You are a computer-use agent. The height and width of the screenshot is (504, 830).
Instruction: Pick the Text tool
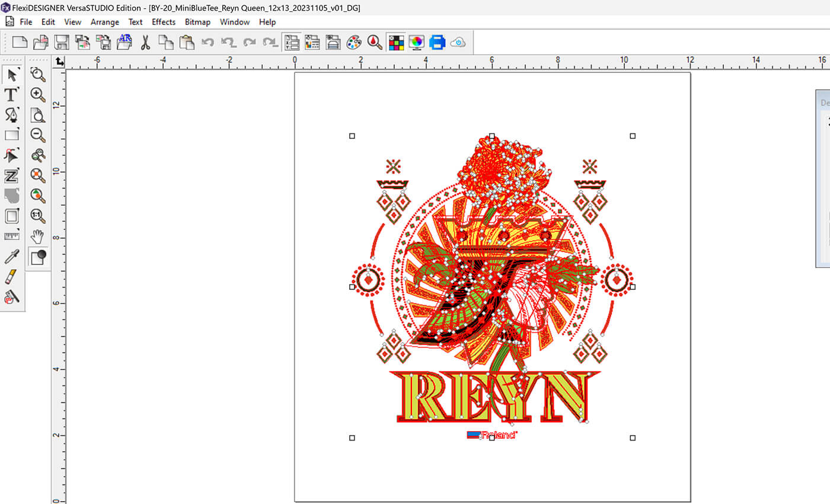pyautogui.click(x=12, y=95)
